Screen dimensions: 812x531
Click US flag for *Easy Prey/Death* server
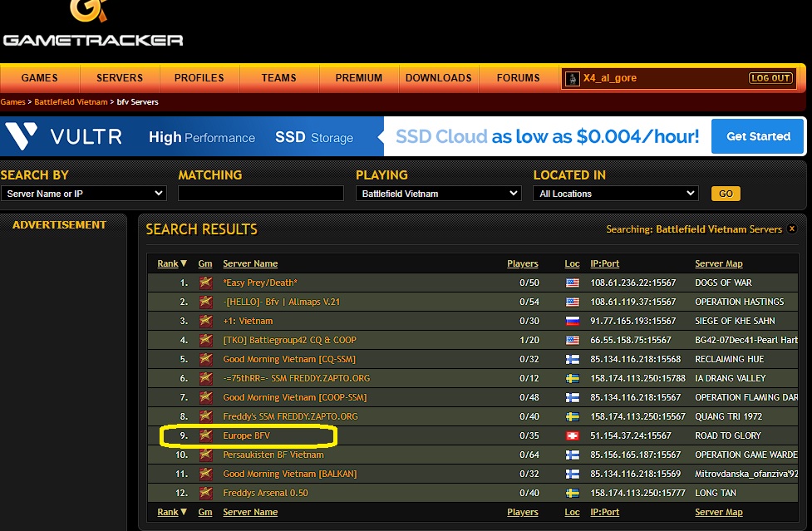(x=573, y=283)
